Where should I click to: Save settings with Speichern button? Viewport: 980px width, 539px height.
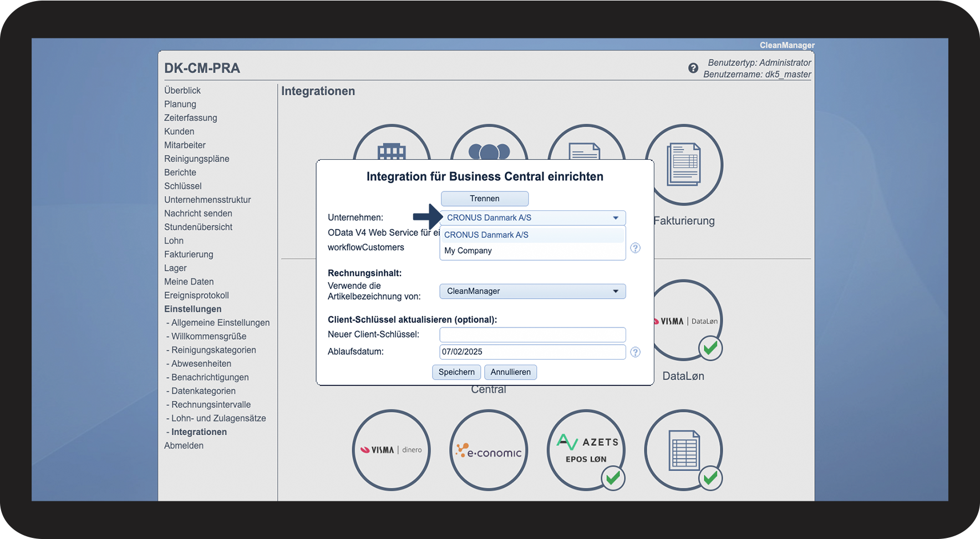[456, 372]
